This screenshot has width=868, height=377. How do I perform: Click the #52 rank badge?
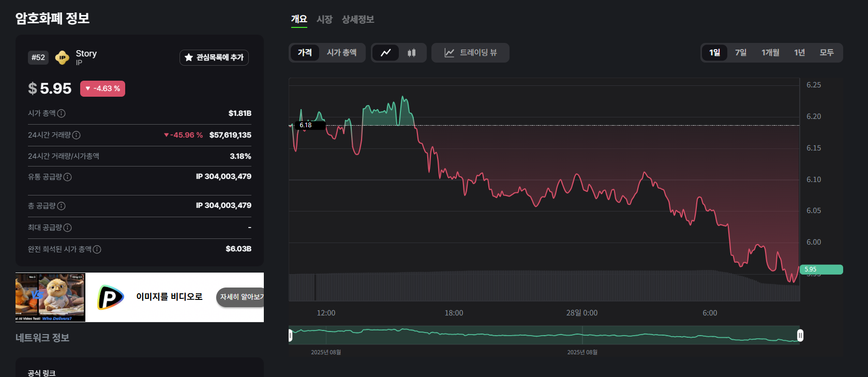(x=38, y=57)
